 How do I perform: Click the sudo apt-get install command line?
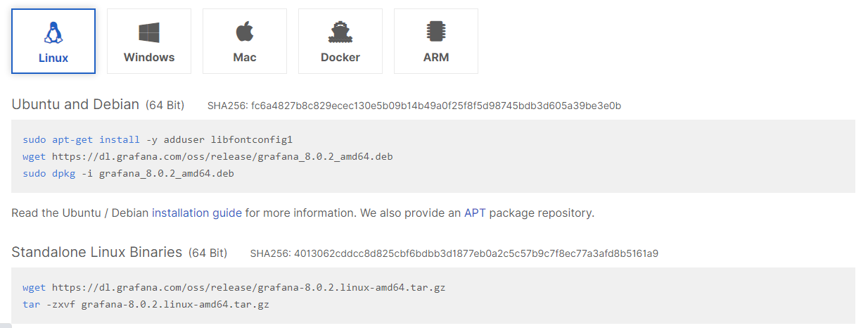(157, 139)
